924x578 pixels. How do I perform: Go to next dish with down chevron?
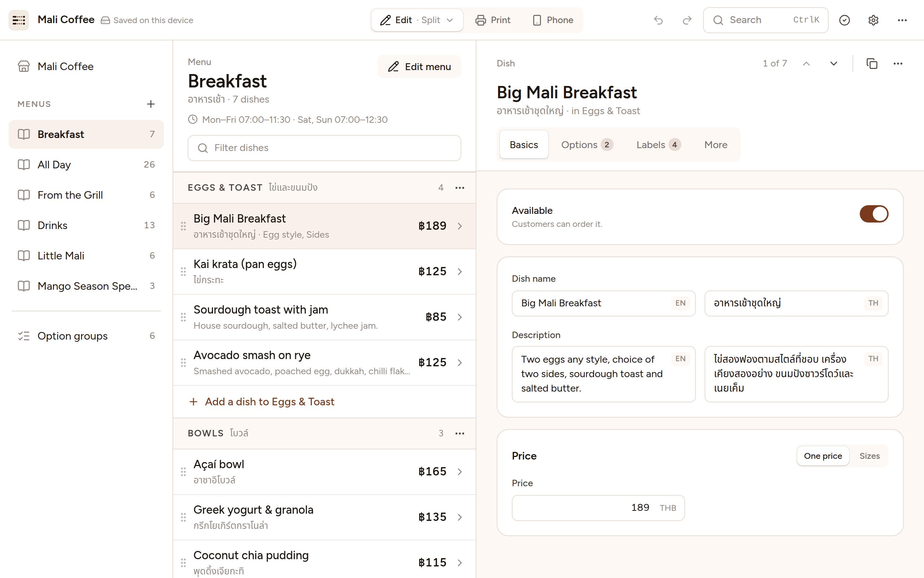[833, 64]
